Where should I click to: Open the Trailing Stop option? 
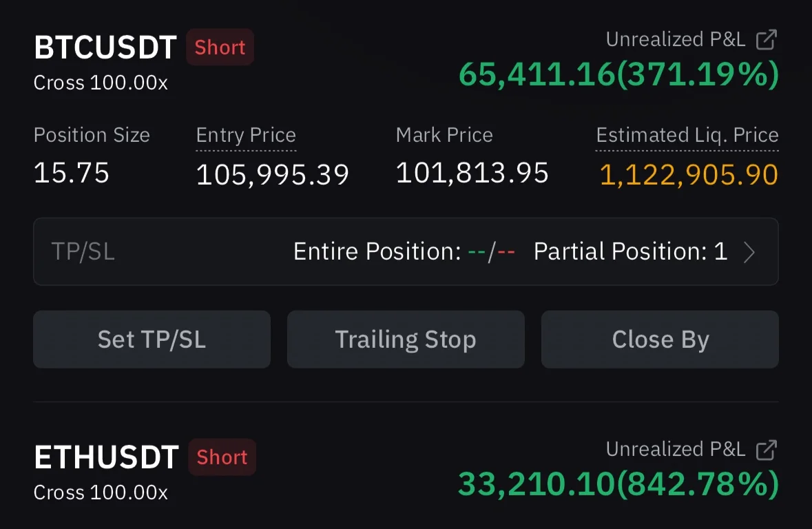(x=406, y=340)
